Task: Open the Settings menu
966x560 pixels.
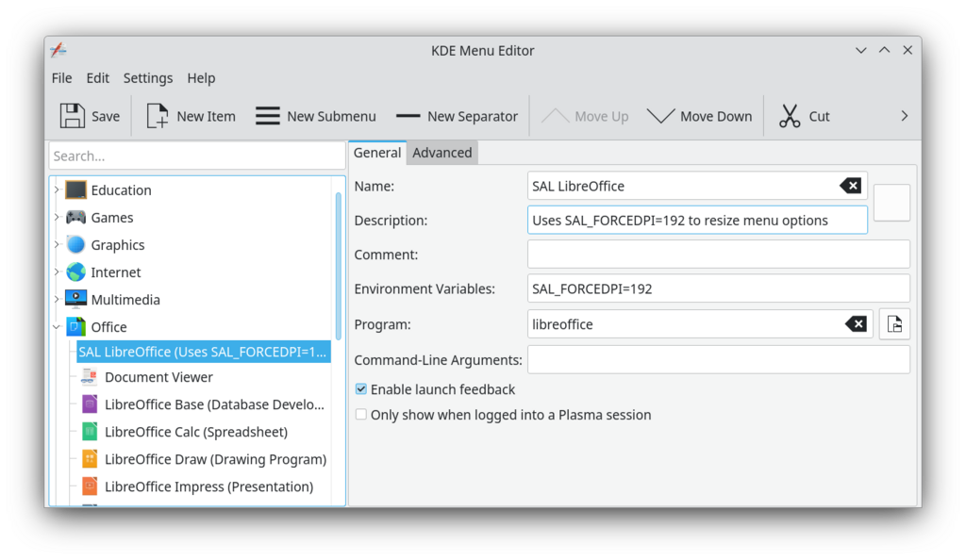Action: click(148, 78)
